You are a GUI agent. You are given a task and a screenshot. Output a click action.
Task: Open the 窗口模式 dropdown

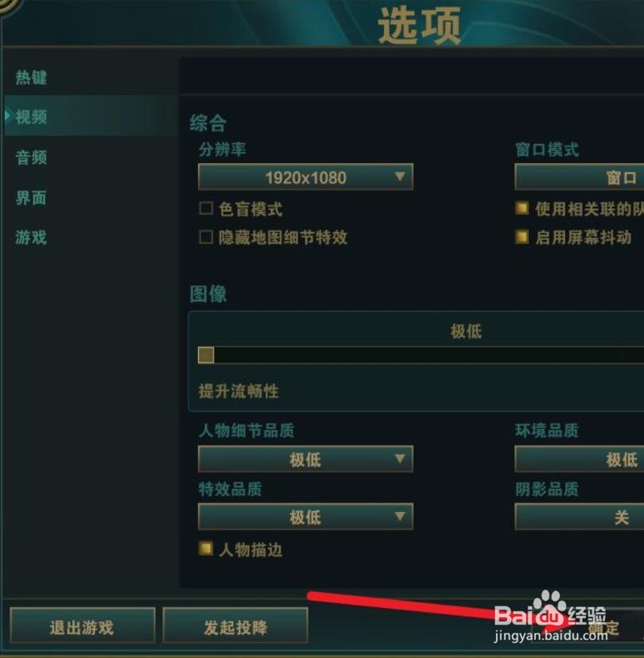click(x=580, y=177)
